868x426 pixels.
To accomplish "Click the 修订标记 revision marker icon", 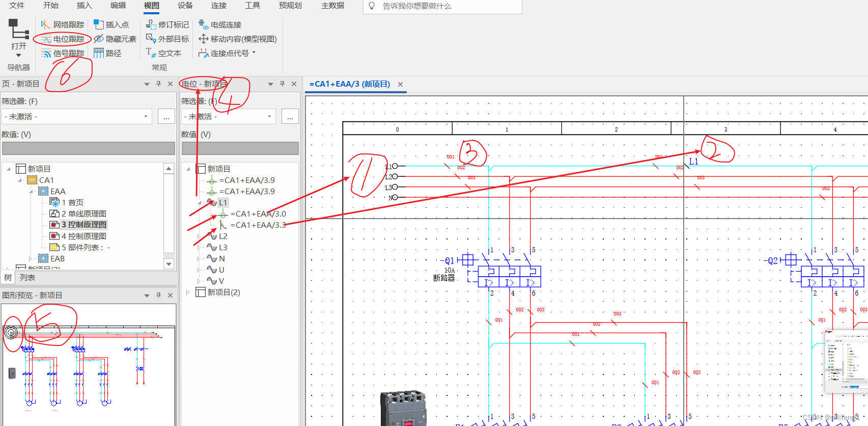I will coord(151,24).
